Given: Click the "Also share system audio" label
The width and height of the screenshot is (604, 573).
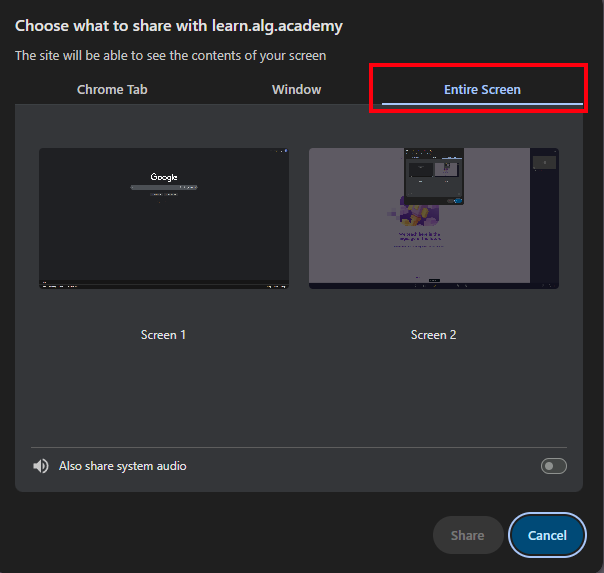Looking at the screenshot, I should (123, 466).
